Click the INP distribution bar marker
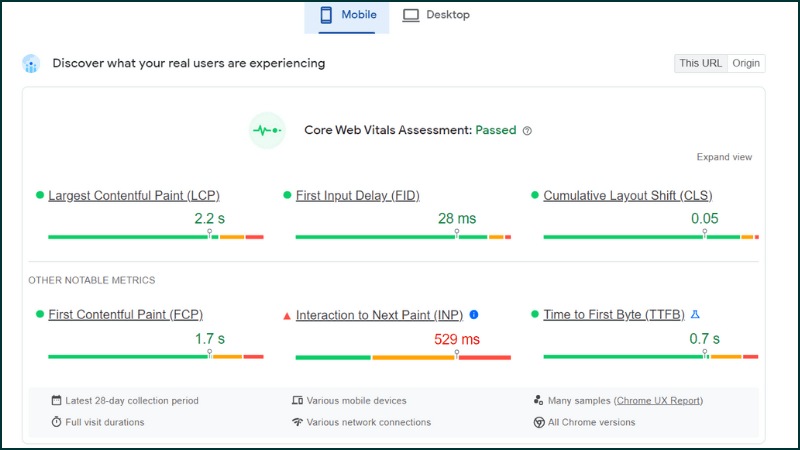This screenshot has width=800, height=450. point(457,354)
